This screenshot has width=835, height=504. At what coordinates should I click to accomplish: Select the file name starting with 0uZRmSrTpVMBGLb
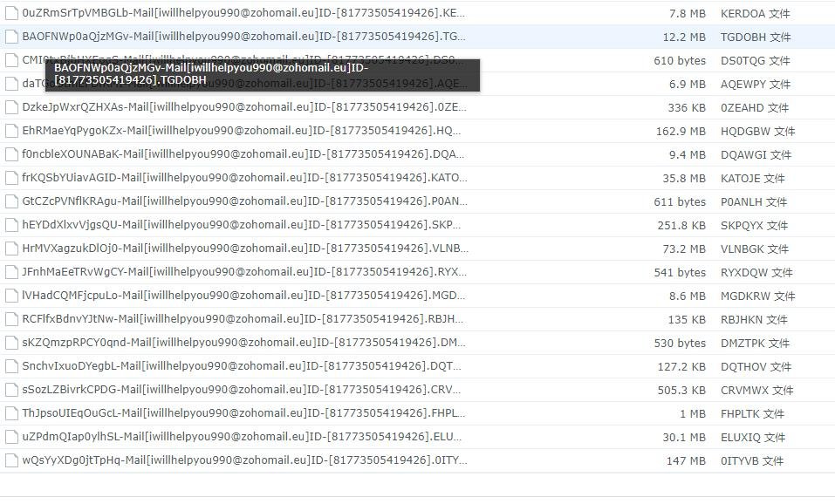[x=243, y=13]
